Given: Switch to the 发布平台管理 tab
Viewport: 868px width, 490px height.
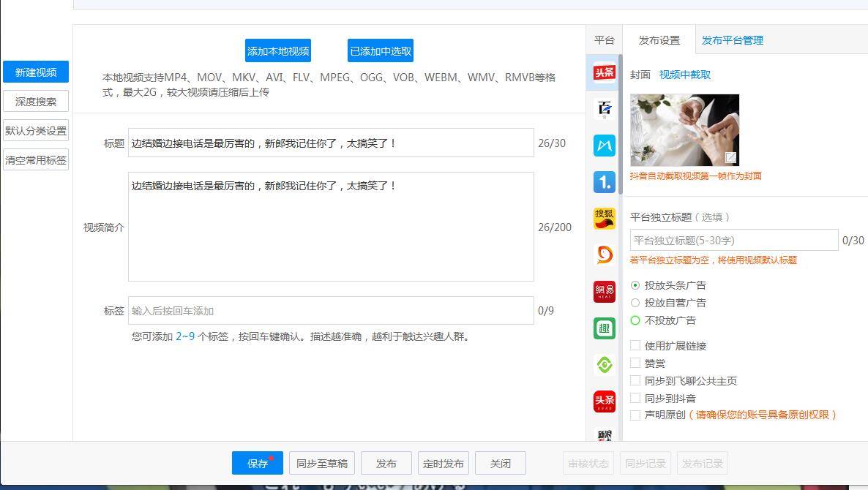Looking at the screenshot, I should pyautogui.click(x=732, y=40).
